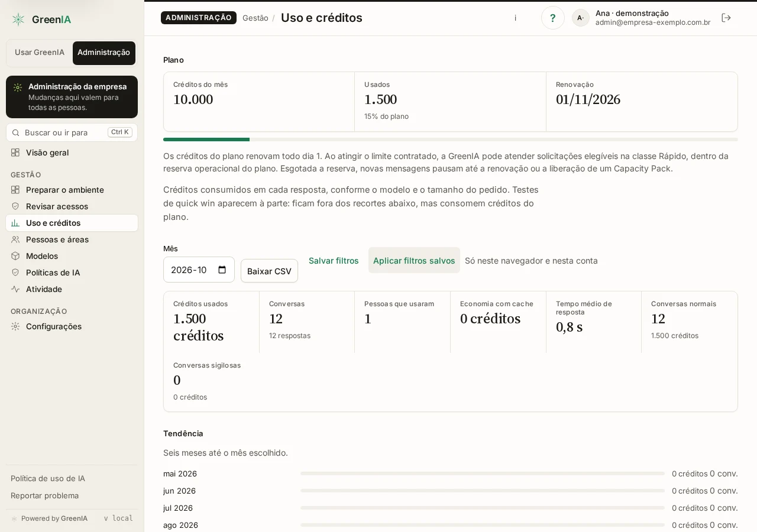757x532 pixels.
Task: Click the 0 créditos cache savings value
Action: coord(490,319)
